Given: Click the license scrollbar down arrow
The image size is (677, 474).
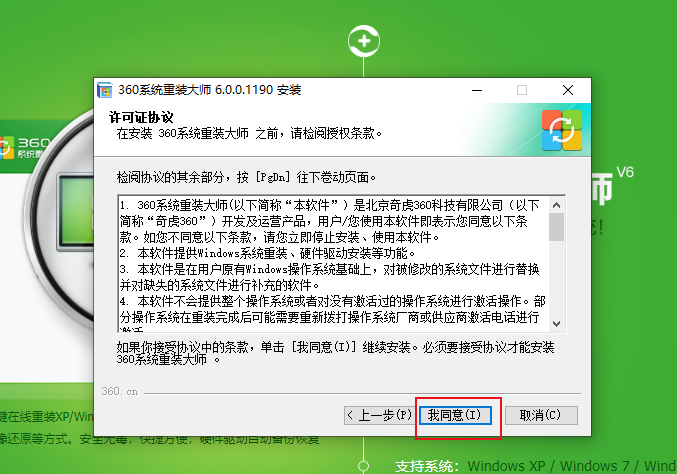Looking at the screenshot, I should 557,323.
